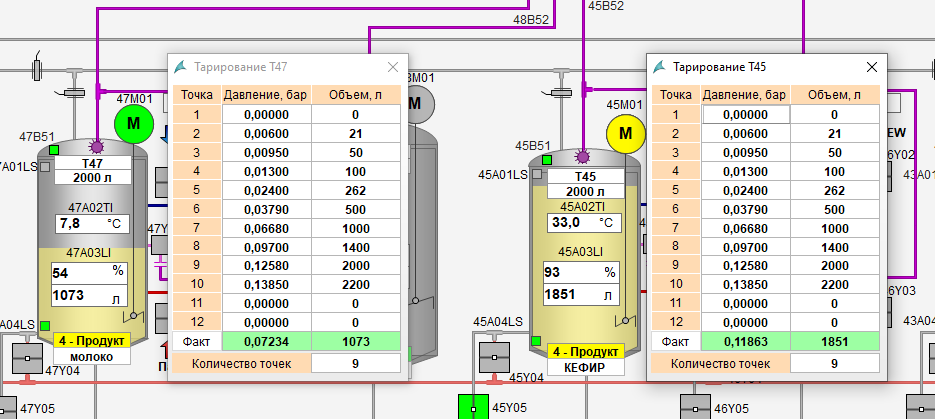Click the 47A04LS green level switch indicator
The image size is (935, 419).
[x=44, y=324]
